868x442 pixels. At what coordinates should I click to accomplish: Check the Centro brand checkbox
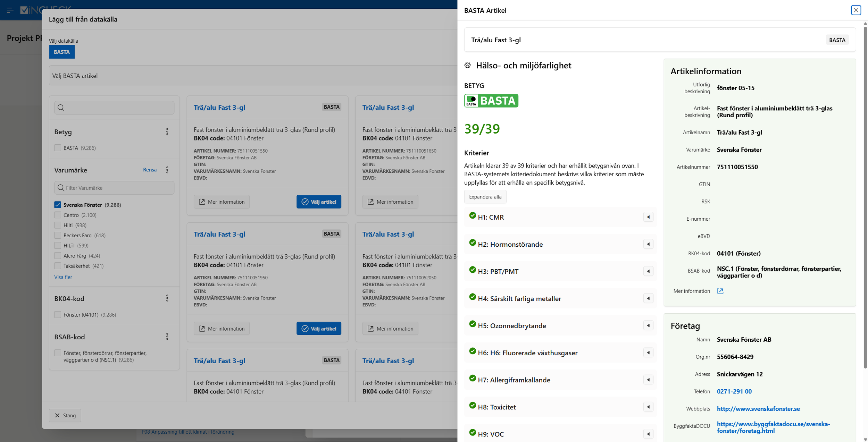click(58, 215)
